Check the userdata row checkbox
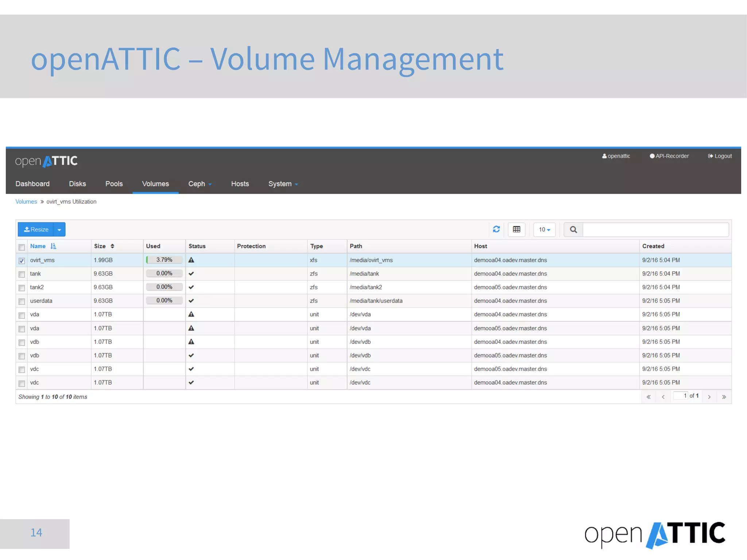Image resolution: width=747 pixels, height=560 pixels. tap(22, 302)
